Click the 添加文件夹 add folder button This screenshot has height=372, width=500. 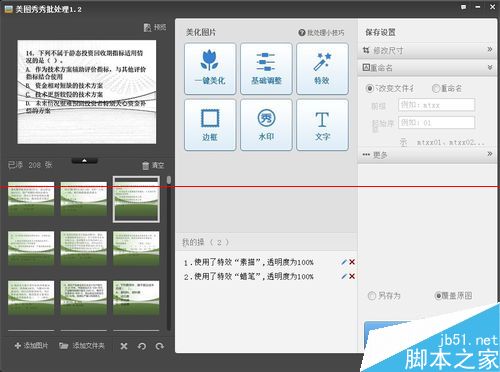click(x=82, y=346)
